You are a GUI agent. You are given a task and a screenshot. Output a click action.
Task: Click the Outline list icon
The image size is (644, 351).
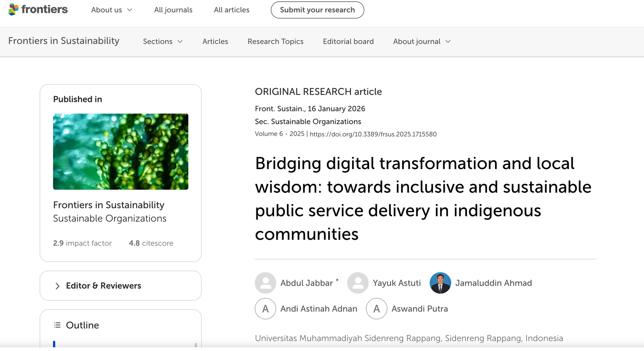[57, 325]
